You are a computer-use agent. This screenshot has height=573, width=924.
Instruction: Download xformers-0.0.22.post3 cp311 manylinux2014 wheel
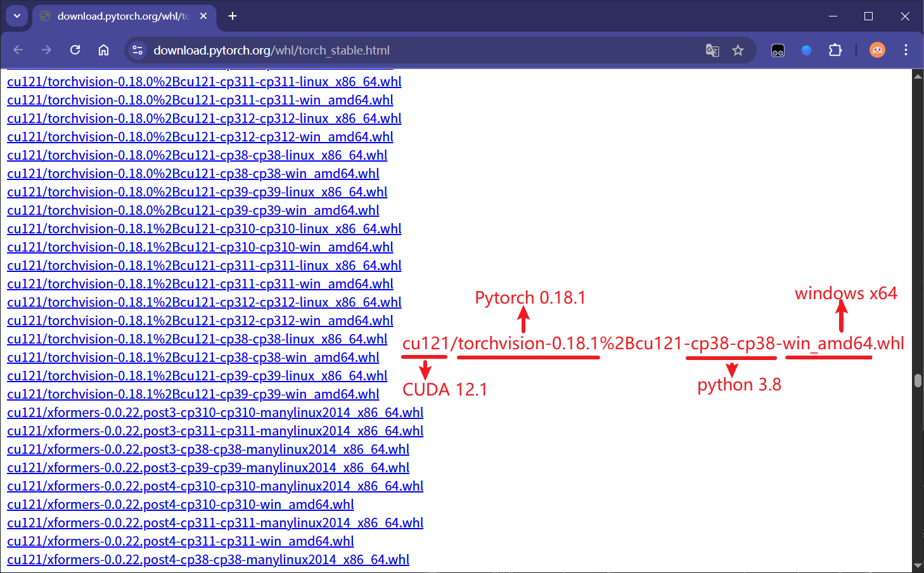coord(215,431)
